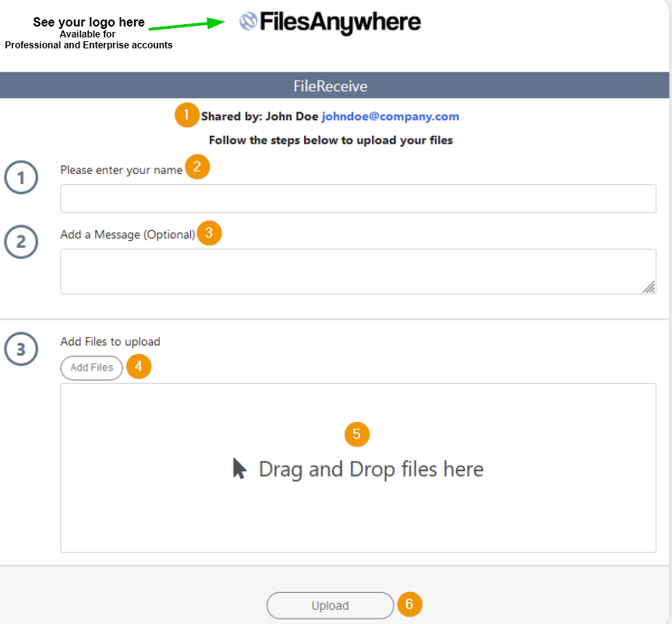Click the Upload button
This screenshot has width=672, height=624.
point(330,605)
